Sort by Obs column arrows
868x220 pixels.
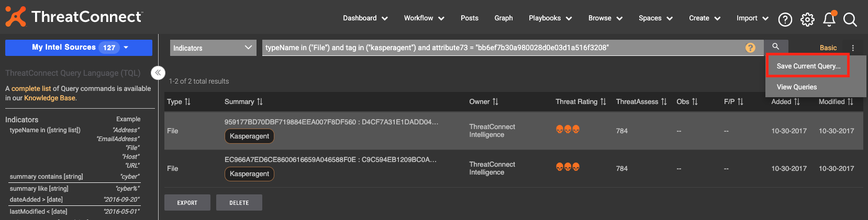click(x=695, y=102)
